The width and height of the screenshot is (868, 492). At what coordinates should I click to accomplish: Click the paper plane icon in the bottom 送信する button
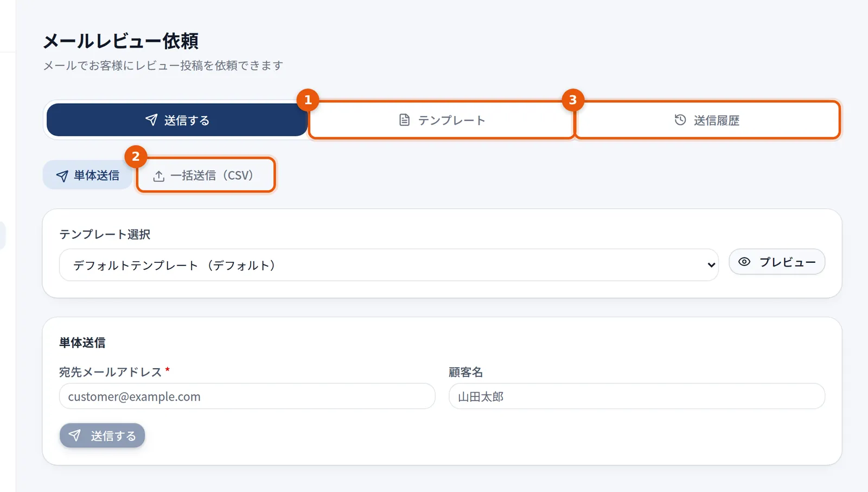(x=75, y=436)
